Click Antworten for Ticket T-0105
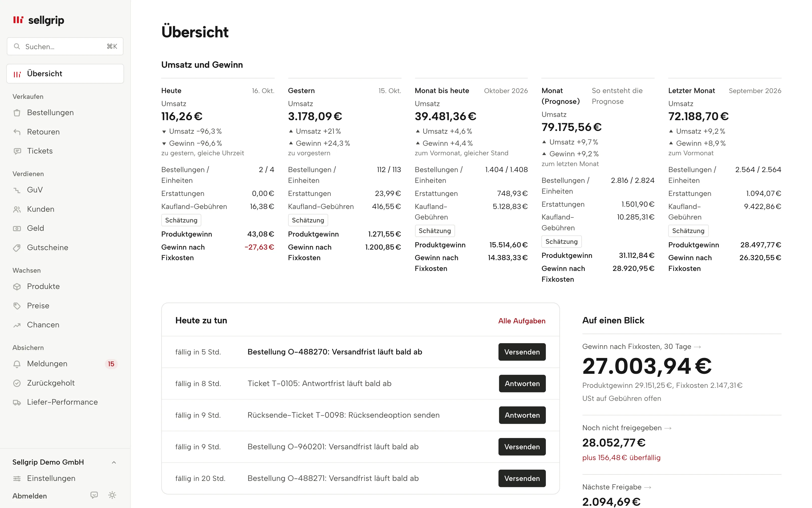 523,383
